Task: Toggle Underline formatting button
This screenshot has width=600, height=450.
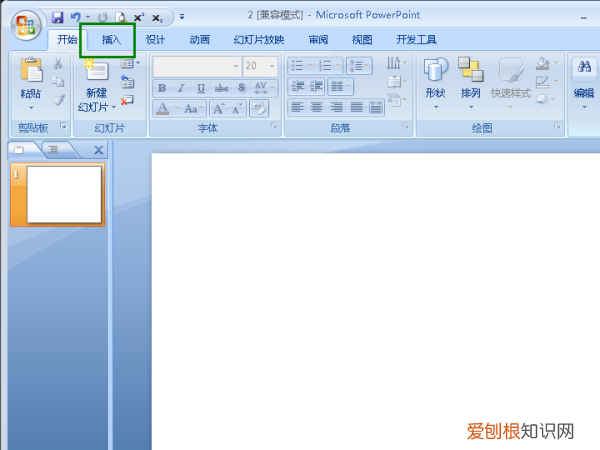Action: (x=200, y=88)
